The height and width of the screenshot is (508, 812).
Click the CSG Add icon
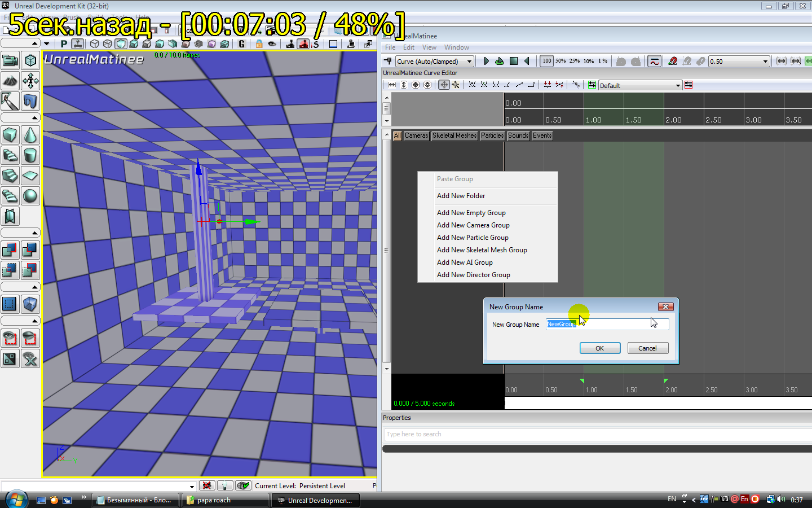click(x=10, y=250)
